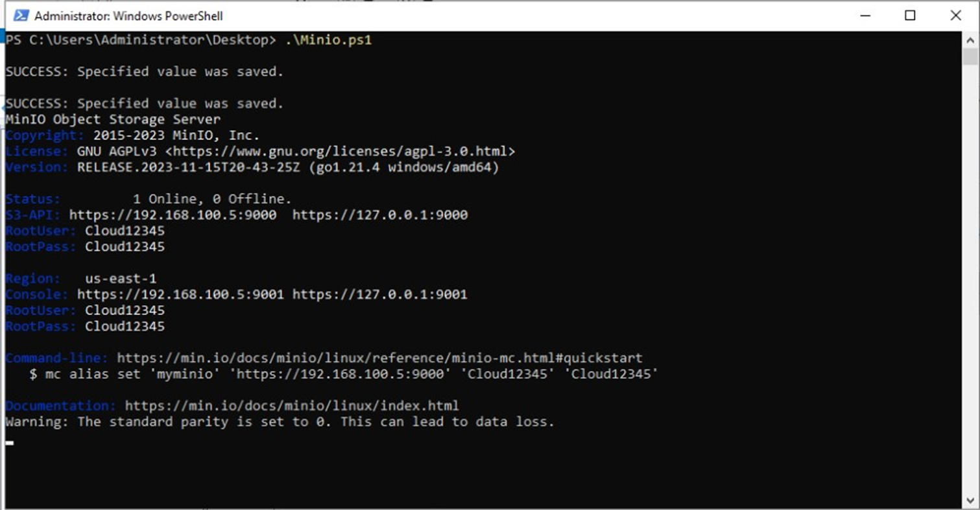
Task: Click S3-API URL https://192.168.100.5:9000
Action: point(173,215)
